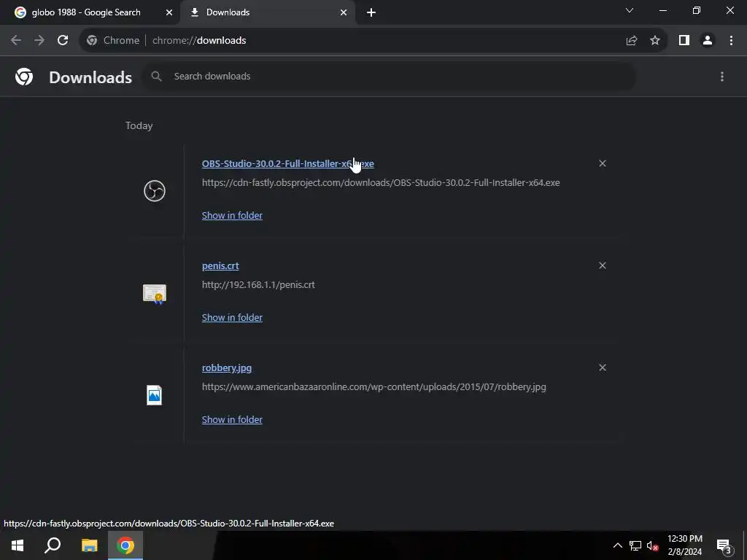Open the Chrome three-dot main menu
The height and width of the screenshot is (560, 747).
[x=731, y=41]
